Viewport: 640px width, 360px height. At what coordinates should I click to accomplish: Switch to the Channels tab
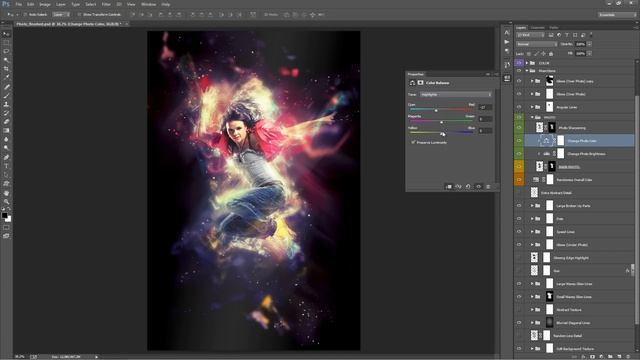pos(538,28)
